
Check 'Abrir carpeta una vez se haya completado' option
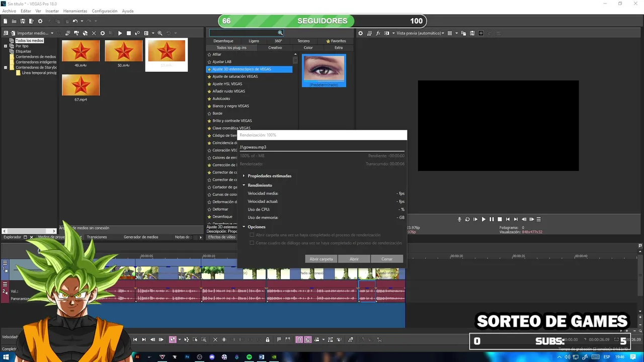252,235
